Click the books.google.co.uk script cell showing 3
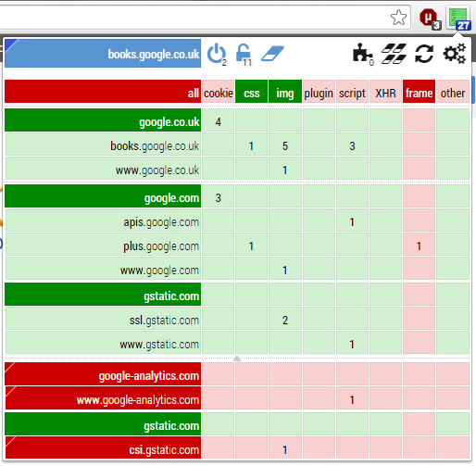Image resolution: width=476 pixels, height=466 pixels. tap(352, 145)
